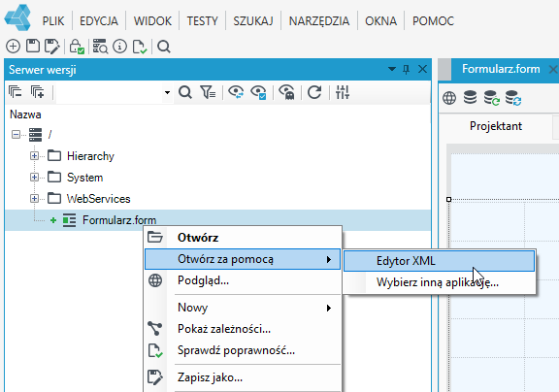
Task: Toggle the eye with sync arrows icon
Action: [x=236, y=92]
